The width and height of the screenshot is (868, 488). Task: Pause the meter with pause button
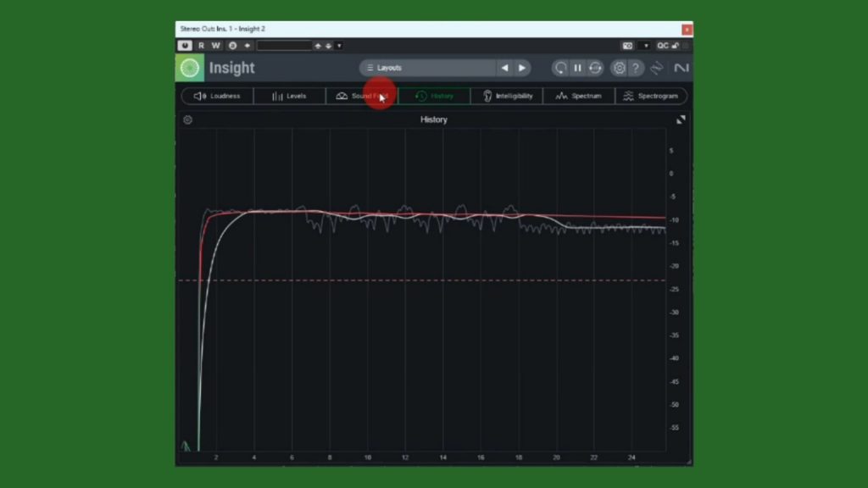coord(577,68)
